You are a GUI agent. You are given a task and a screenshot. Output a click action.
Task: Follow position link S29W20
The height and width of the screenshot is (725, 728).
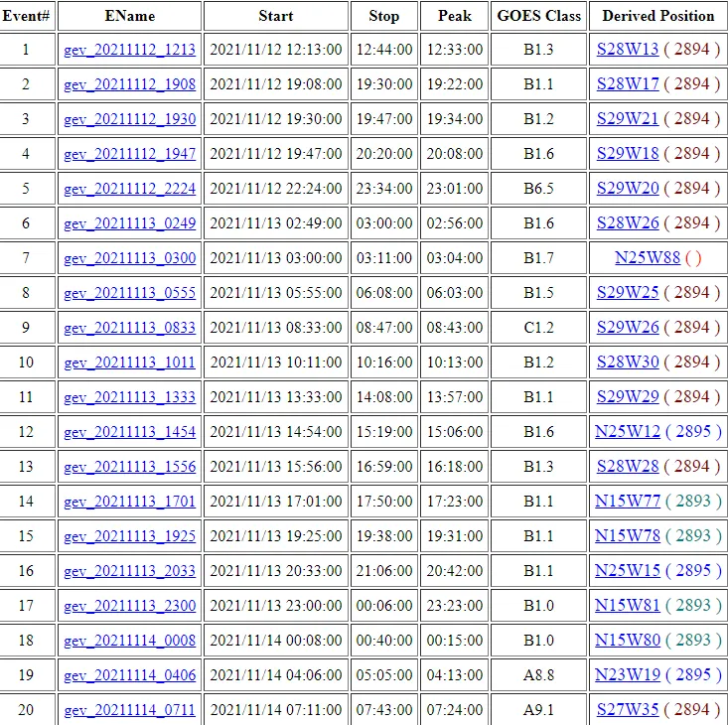[x=628, y=189]
